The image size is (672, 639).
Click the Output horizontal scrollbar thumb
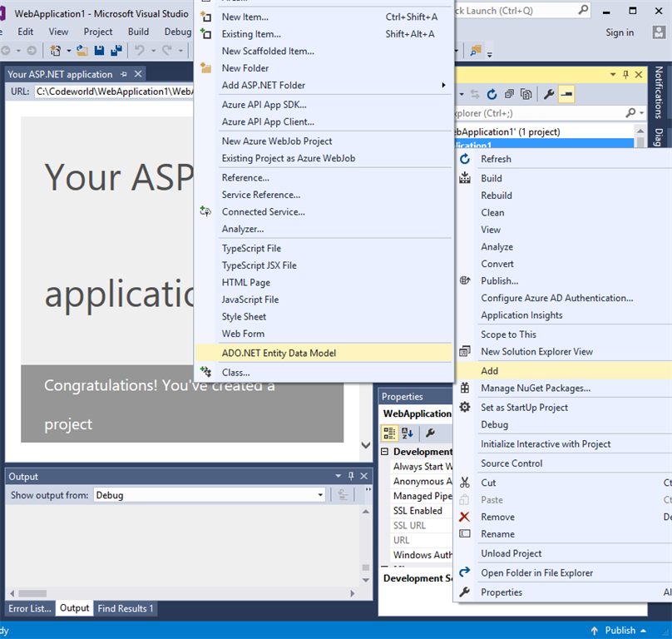point(32,594)
